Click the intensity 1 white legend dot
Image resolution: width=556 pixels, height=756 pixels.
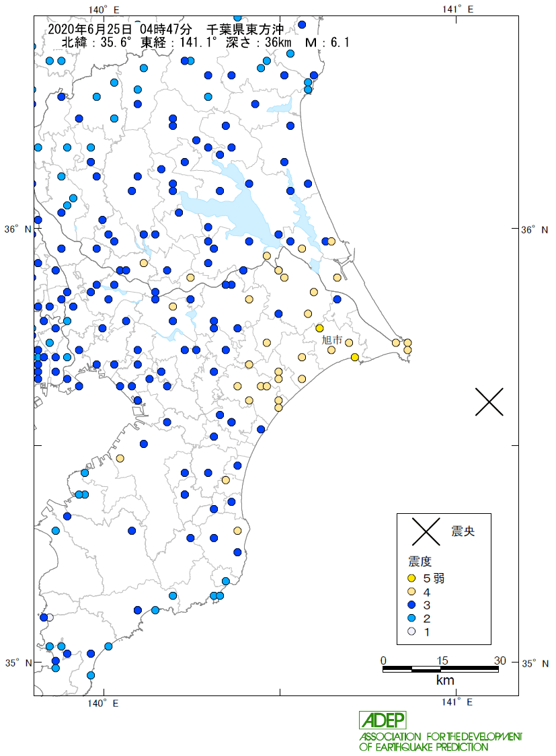coord(411,631)
